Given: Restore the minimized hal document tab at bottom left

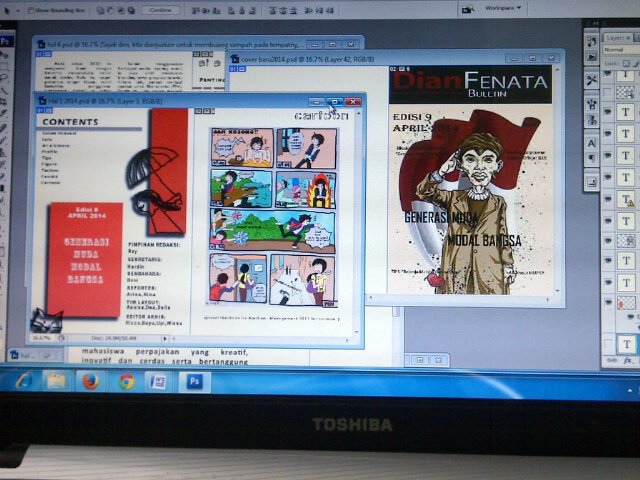Looking at the screenshot, I should coord(35,356).
